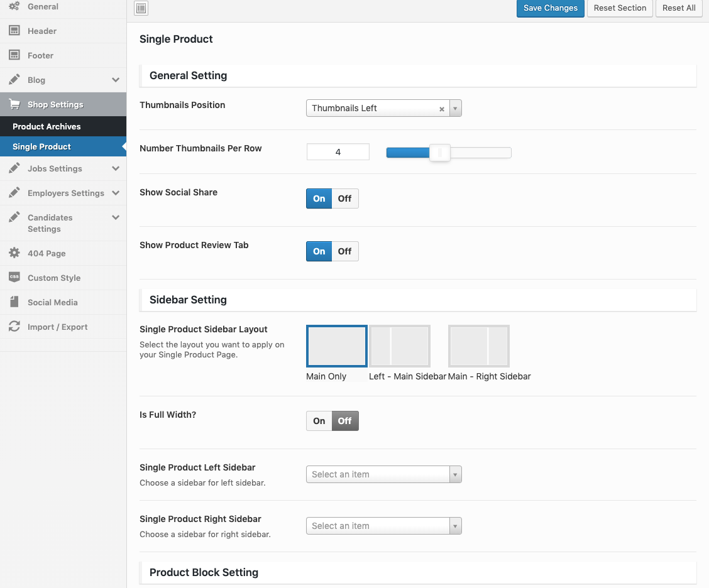Click the Header section icon in the sidebar

(14, 31)
